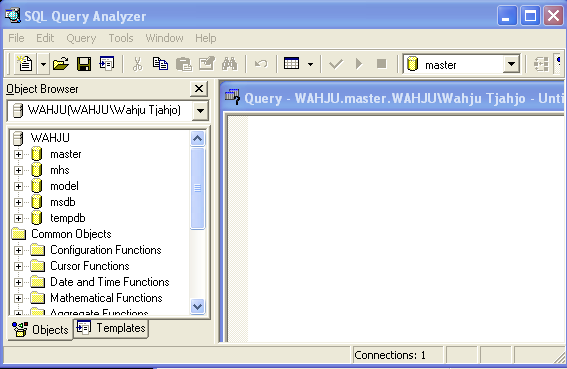567x369 pixels.
Task: Click the New Query toolbar icon
Action: click(26, 64)
